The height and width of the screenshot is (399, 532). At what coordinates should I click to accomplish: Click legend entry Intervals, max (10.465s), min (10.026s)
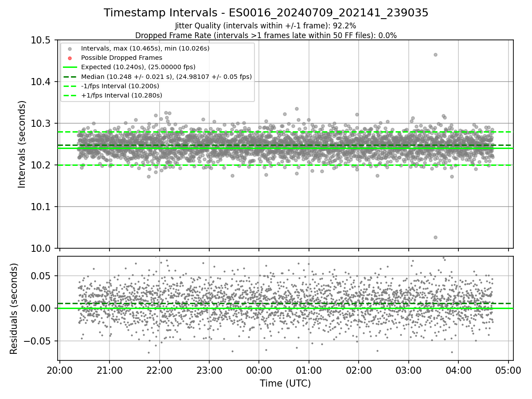point(145,48)
